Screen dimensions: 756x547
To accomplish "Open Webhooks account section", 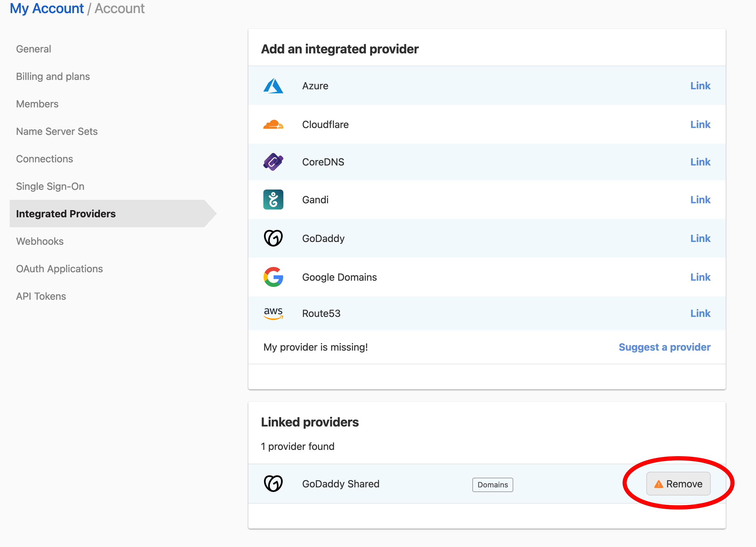I will [x=41, y=241].
